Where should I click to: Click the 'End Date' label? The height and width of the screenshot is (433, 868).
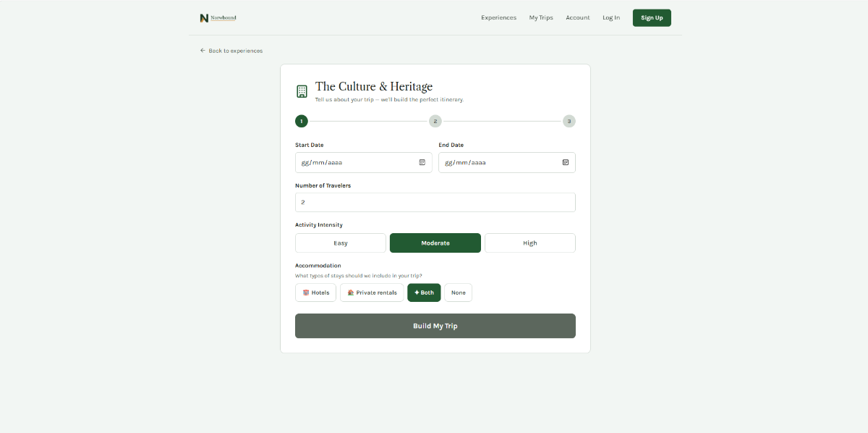[451, 146]
